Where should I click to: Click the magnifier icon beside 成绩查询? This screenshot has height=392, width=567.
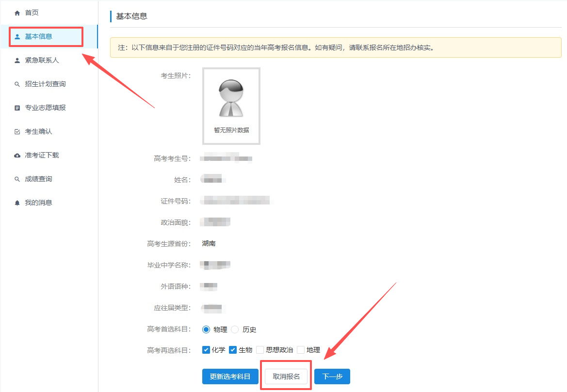click(x=17, y=179)
